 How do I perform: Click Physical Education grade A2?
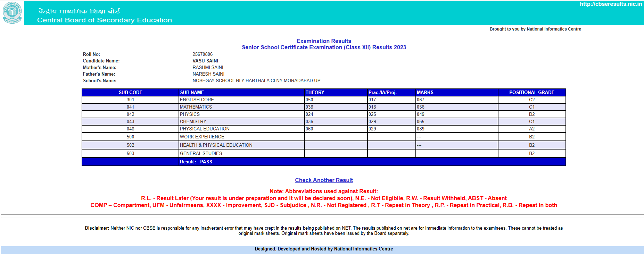coord(532,129)
